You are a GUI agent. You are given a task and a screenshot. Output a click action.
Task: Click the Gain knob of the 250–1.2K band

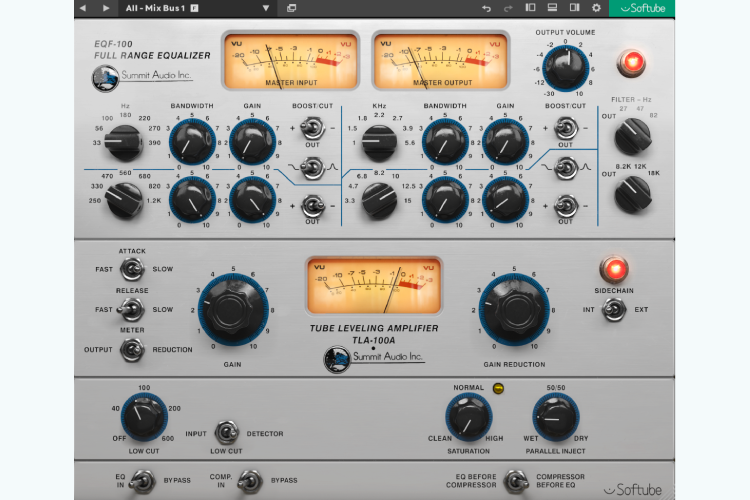coord(252,200)
